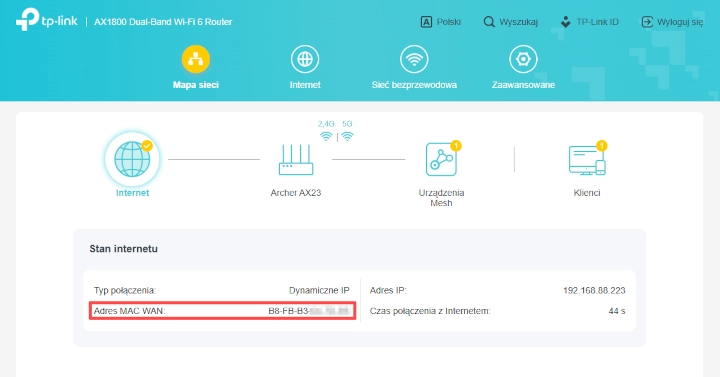Switch to the Internet tab label
The width and height of the screenshot is (720, 377).
coord(305,84)
